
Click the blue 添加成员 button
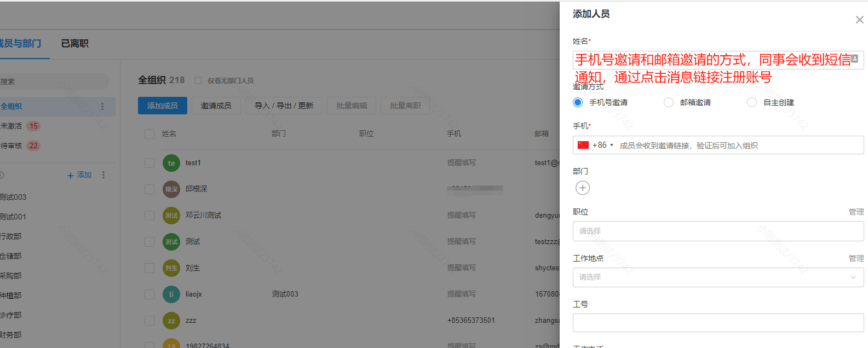pos(163,106)
